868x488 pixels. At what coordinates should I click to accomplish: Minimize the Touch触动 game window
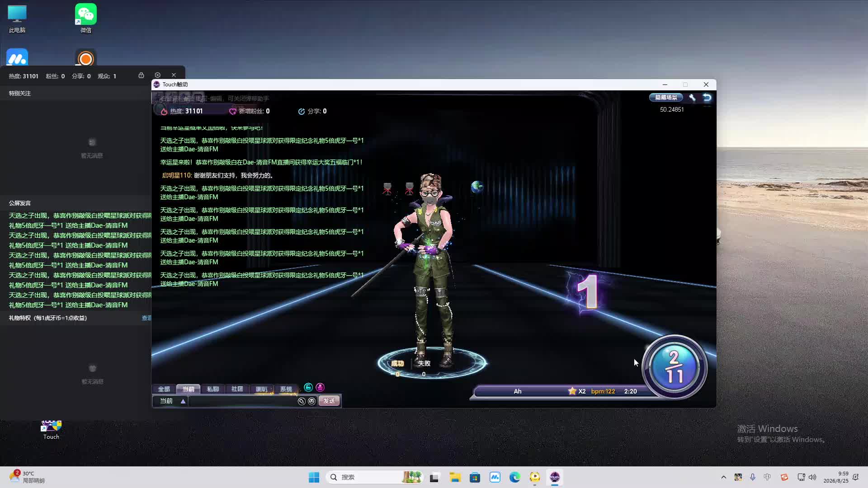click(x=665, y=84)
